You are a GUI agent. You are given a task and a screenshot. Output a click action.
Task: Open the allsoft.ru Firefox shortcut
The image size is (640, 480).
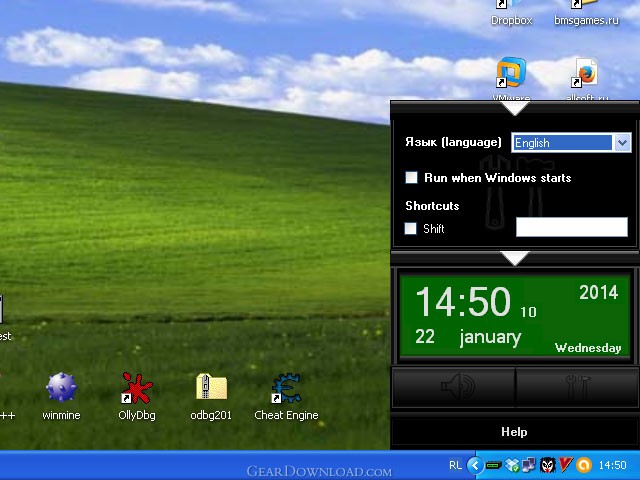[587, 78]
